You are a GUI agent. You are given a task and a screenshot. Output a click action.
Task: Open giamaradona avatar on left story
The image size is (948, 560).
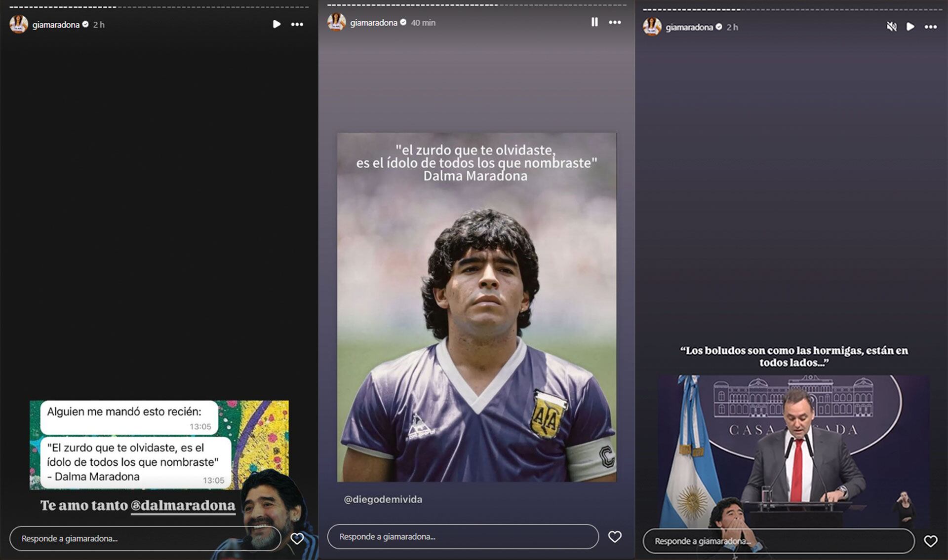(x=19, y=24)
